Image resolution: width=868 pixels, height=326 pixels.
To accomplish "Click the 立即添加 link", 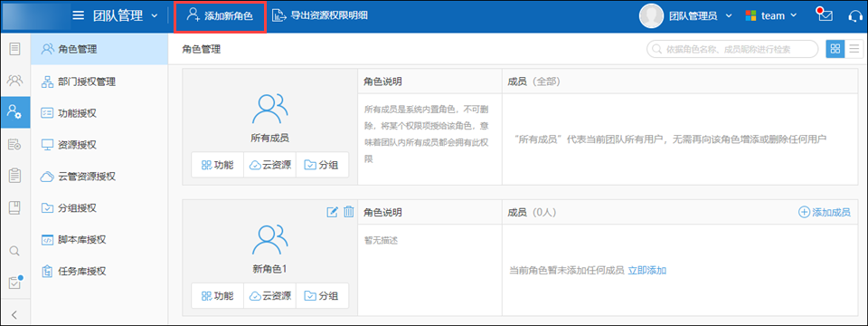I will 647,271.
